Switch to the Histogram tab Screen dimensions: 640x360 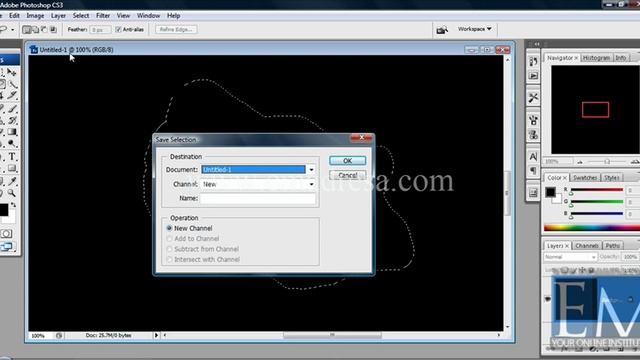[x=596, y=58]
